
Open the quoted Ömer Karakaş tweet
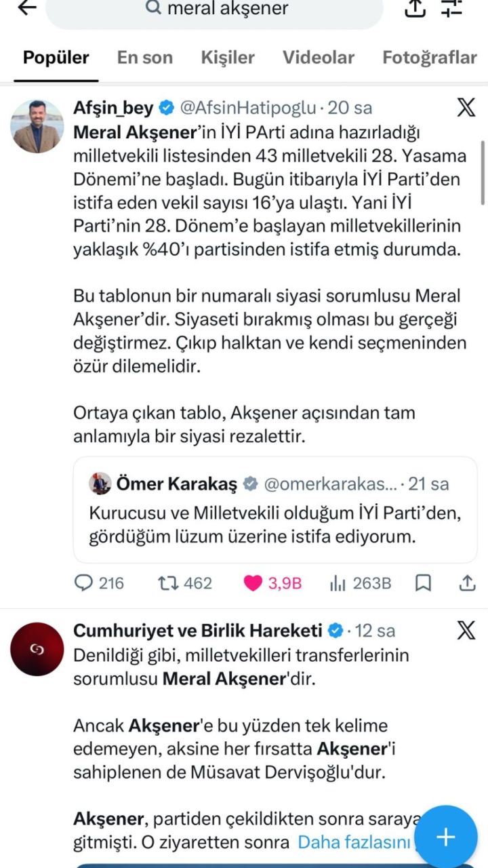tap(275, 509)
